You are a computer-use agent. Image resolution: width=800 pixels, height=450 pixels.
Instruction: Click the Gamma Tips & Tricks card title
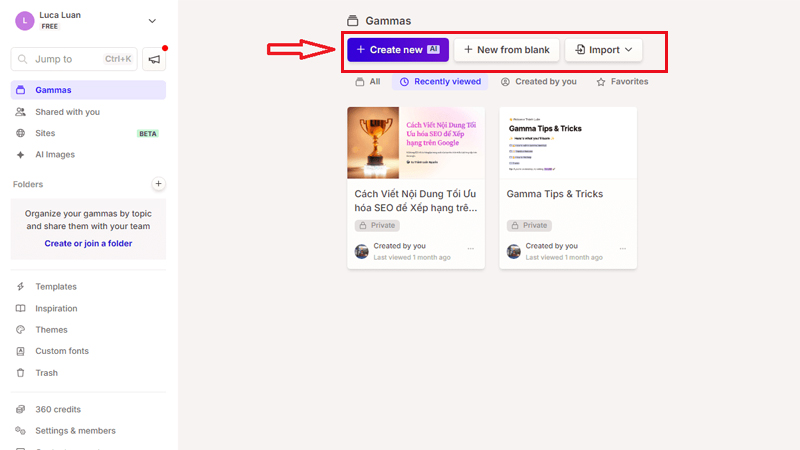click(x=555, y=194)
